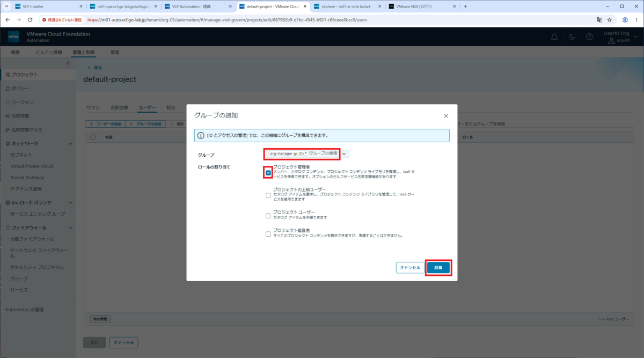Open the group search dropdown arrow
This screenshot has height=358, width=644.
pos(345,154)
